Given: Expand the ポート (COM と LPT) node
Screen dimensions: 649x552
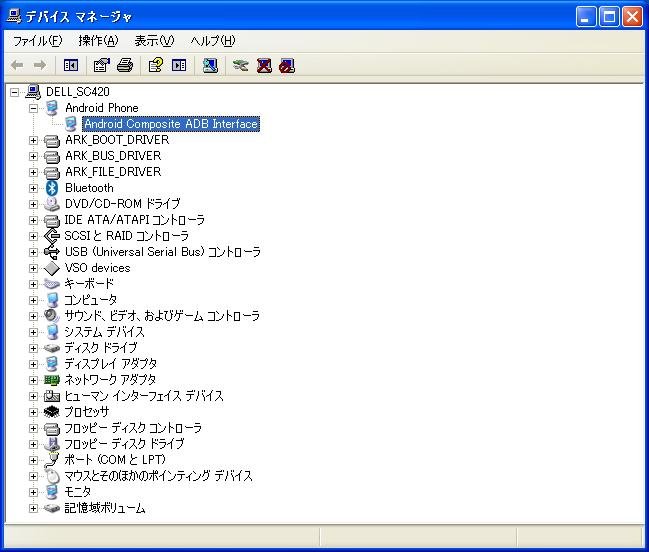Looking at the screenshot, I should (33, 460).
